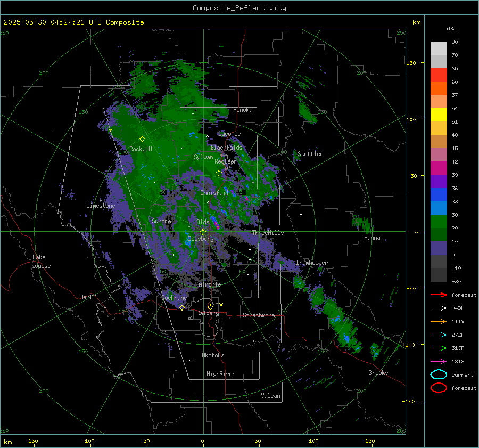This screenshot has width=479, height=448.
Task: Click the yellow diamond marker near RedDeer
Action: point(219,173)
